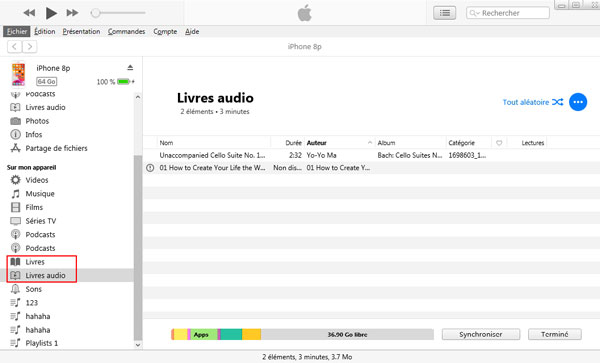Click the Sons bell icon
The width and height of the screenshot is (600, 363).
click(x=15, y=289)
